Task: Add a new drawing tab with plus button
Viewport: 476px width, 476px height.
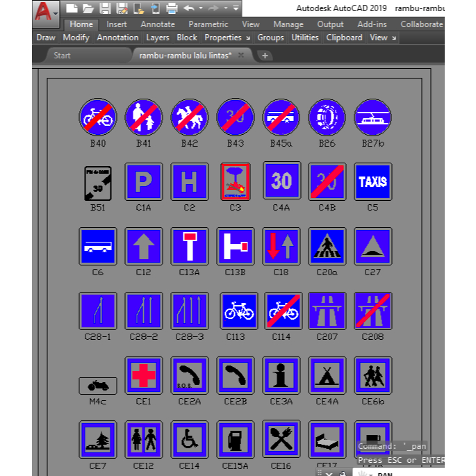Action: coord(265,56)
